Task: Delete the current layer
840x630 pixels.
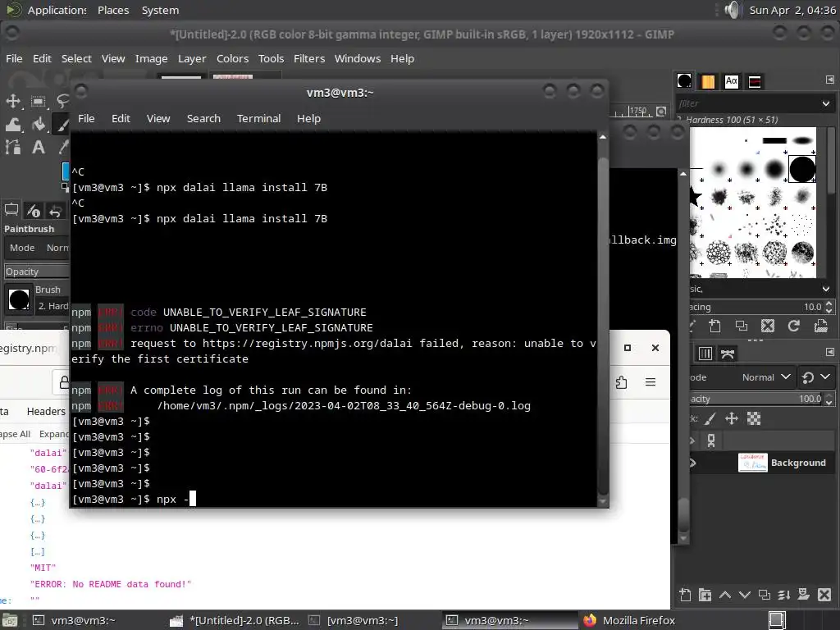Action: point(824,595)
